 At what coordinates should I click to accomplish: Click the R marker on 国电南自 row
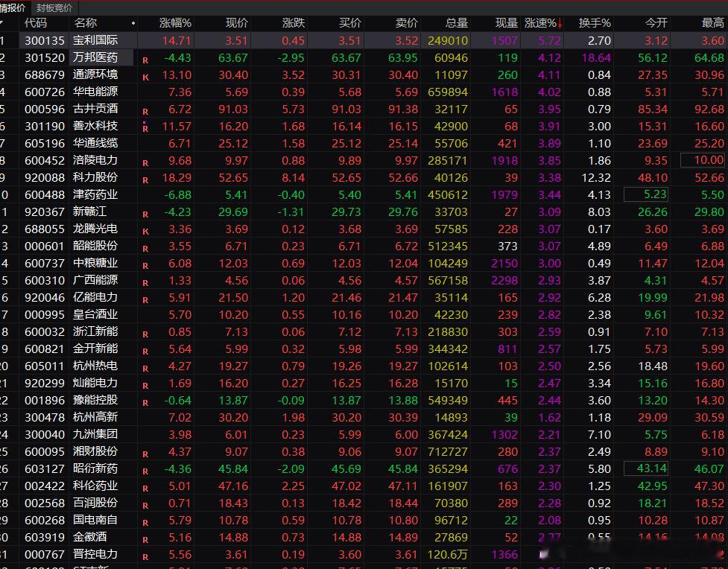coord(145,523)
